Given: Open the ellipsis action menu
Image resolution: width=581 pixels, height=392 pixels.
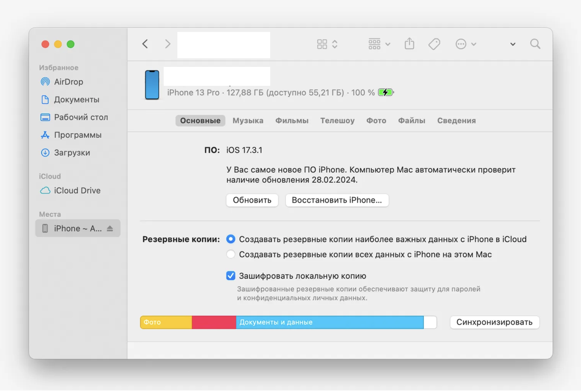Looking at the screenshot, I should [466, 44].
